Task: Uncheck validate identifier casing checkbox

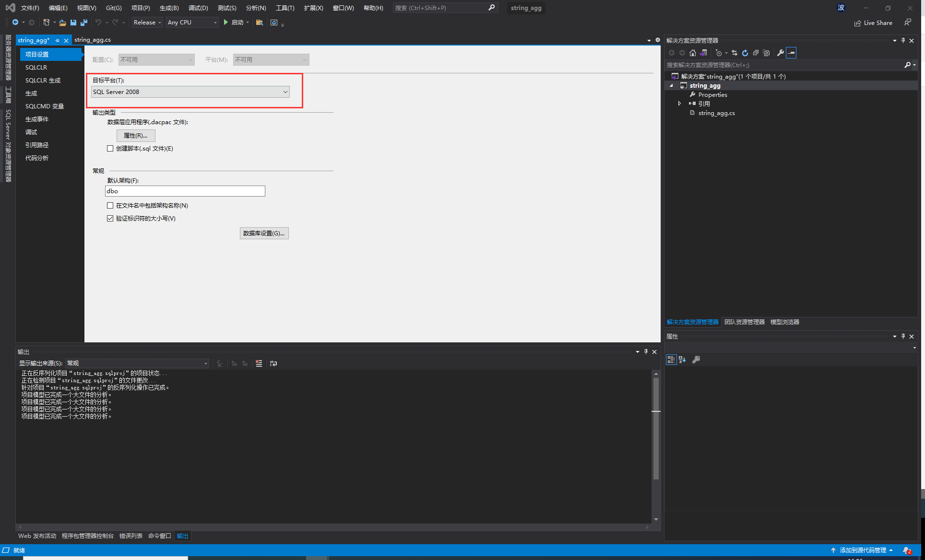Action: [x=110, y=219]
